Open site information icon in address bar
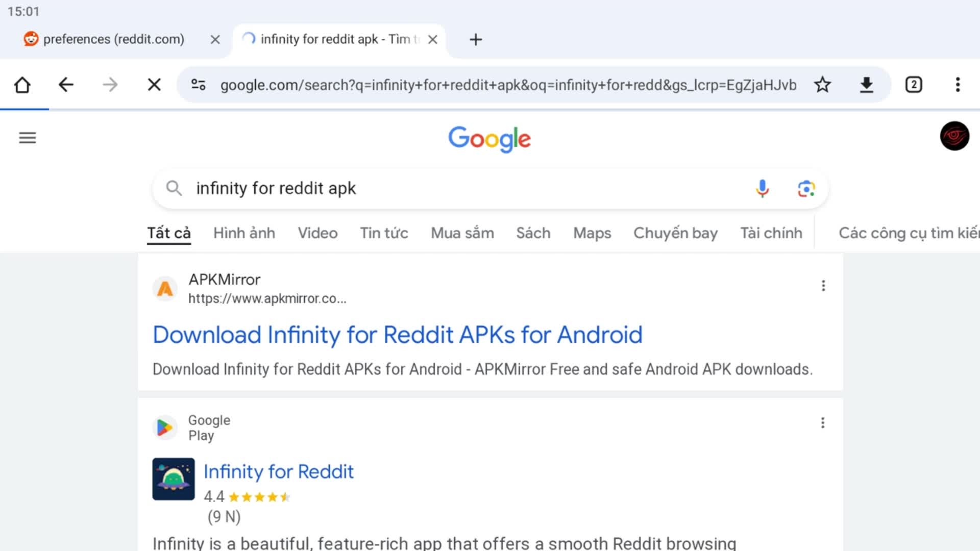This screenshot has height=551, width=980. (x=198, y=85)
